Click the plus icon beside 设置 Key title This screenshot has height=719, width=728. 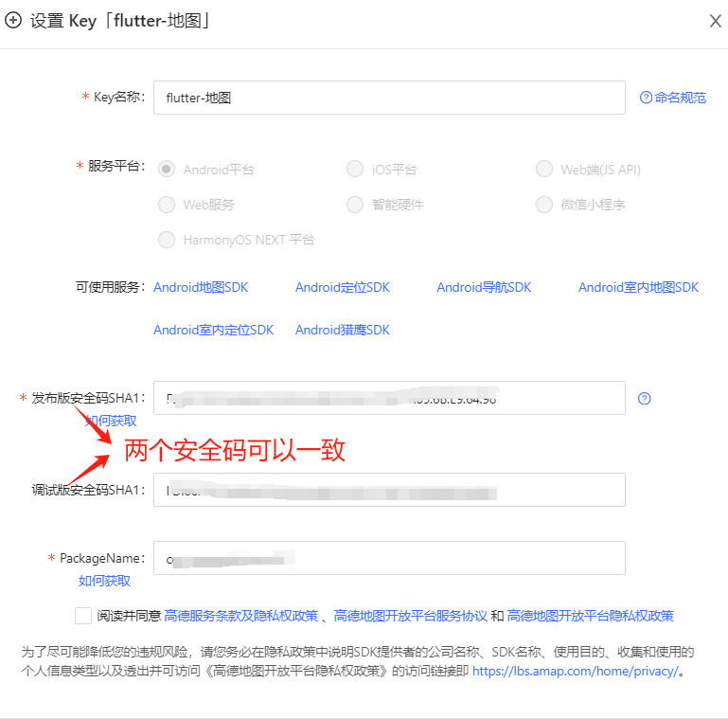(x=13, y=20)
